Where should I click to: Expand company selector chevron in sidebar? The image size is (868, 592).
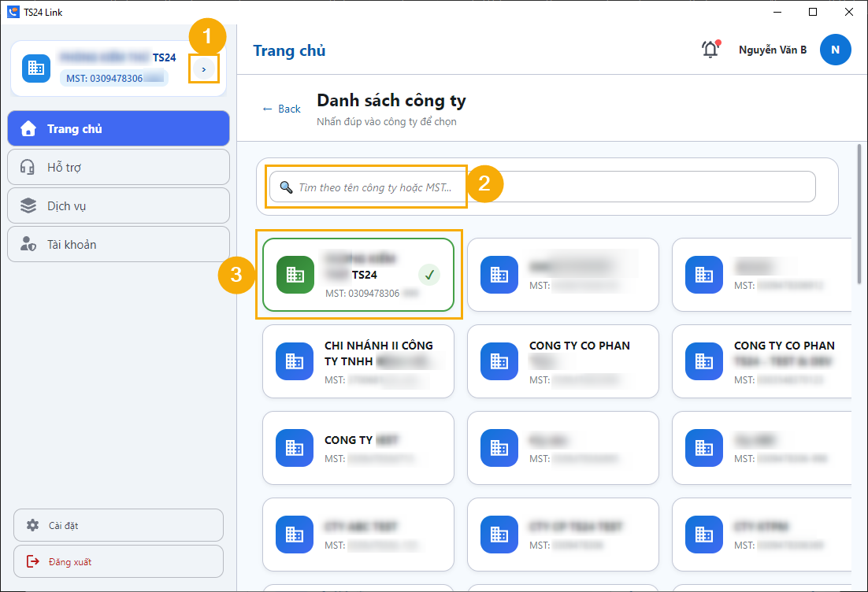[204, 69]
